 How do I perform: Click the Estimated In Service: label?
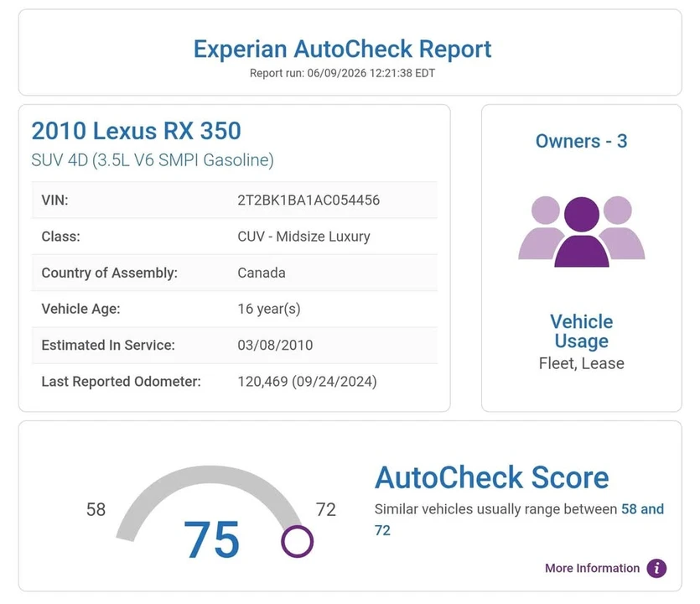pos(108,346)
